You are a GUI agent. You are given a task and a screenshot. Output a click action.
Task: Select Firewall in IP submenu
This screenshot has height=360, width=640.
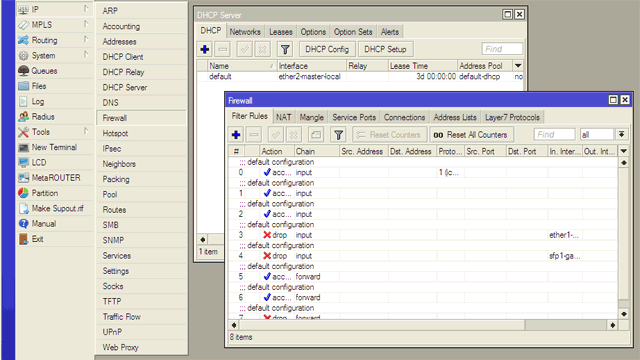coord(142,118)
